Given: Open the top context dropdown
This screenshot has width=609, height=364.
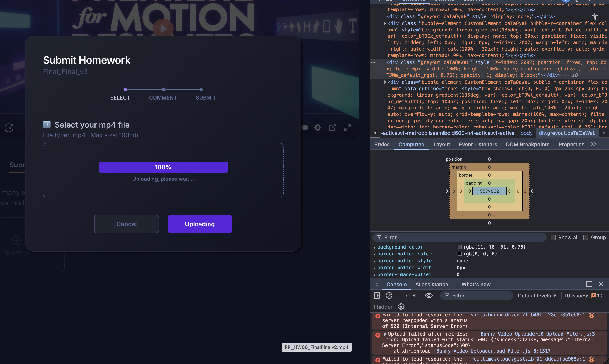Looking at the screenshot, I should 409,296.
